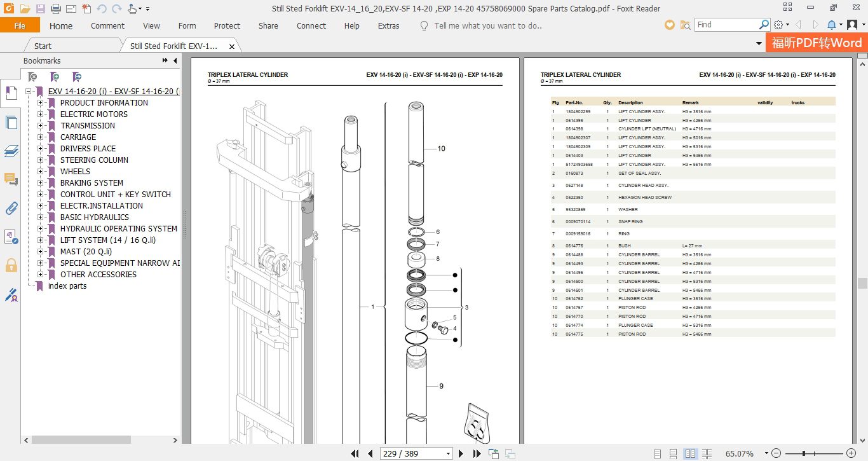
Task: Click the previous view icon in status bar
Action: click(x=494, y=453)
